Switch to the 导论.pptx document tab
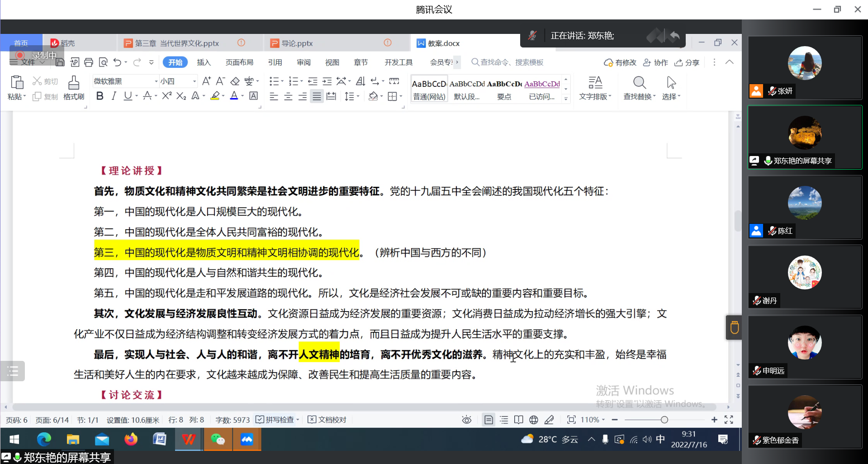The image size is (868, 464). [x=297, y=43]
